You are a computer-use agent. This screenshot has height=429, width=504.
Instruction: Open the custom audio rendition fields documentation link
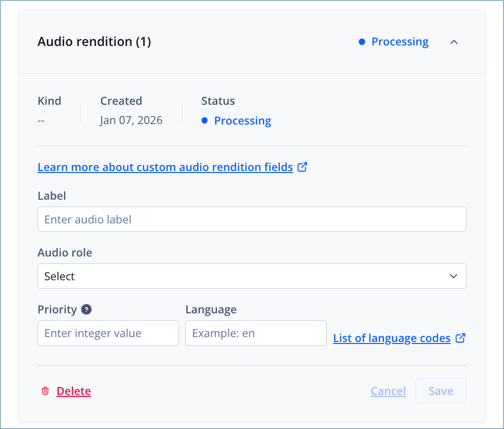[165, 167]
